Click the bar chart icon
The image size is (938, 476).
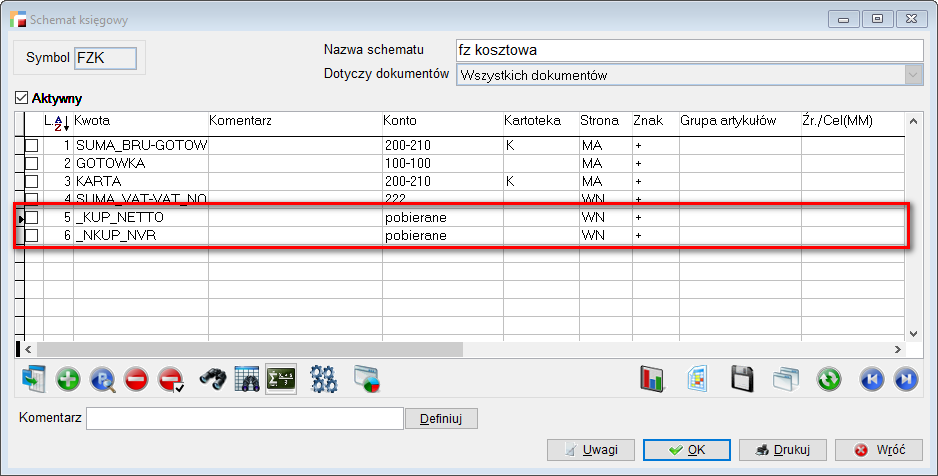[x=653, y=380]
